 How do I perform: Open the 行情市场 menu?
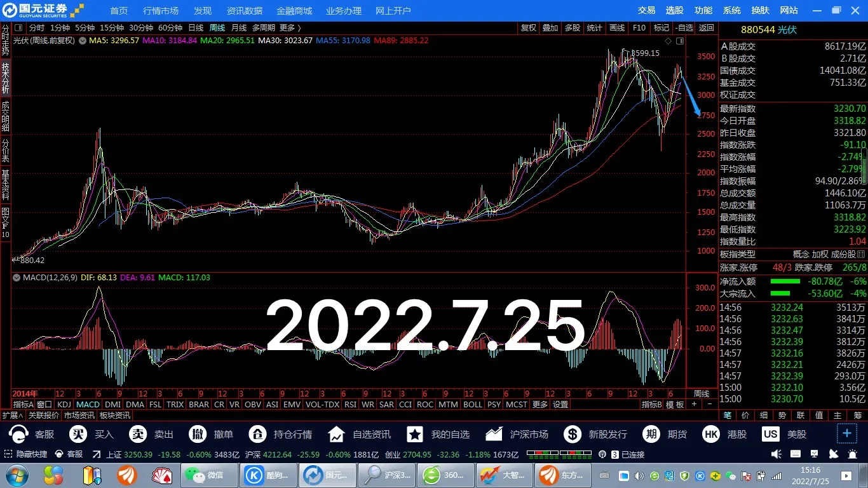click(x=161, y=11)
